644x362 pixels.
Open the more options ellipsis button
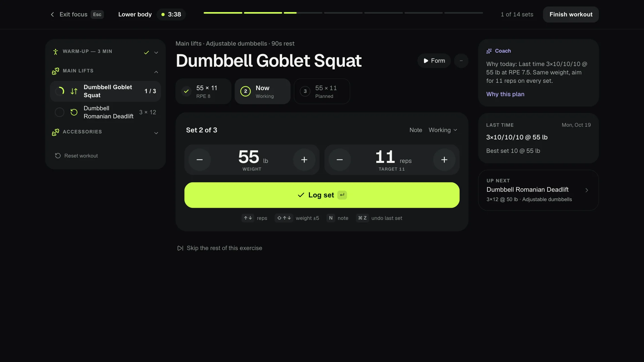pyautogui.click(x=461, y=61)
